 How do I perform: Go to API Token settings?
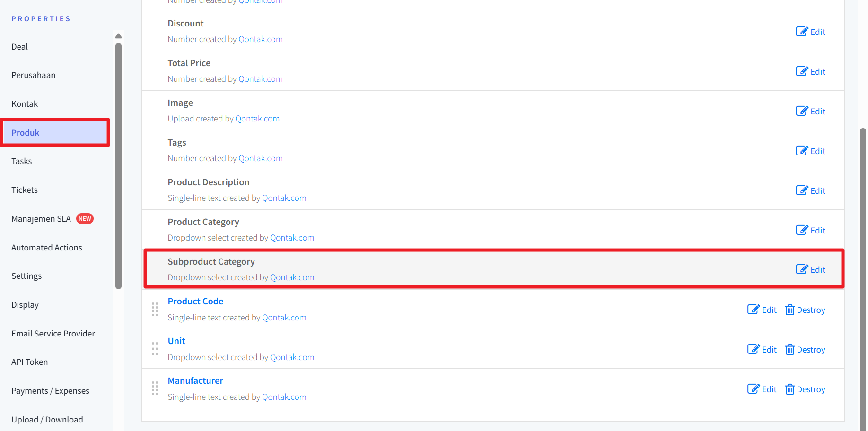(x=30, y=362)
